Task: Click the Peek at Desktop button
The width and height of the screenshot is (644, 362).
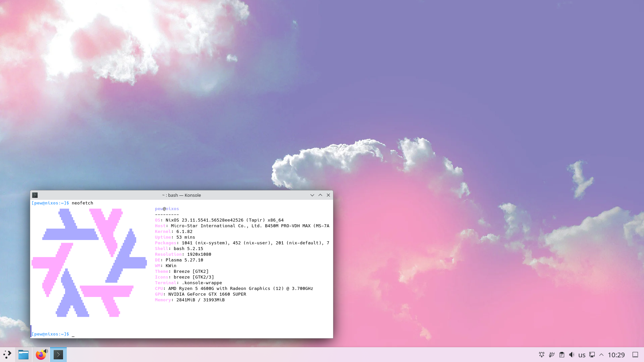Action: click(x=635, y=355)
